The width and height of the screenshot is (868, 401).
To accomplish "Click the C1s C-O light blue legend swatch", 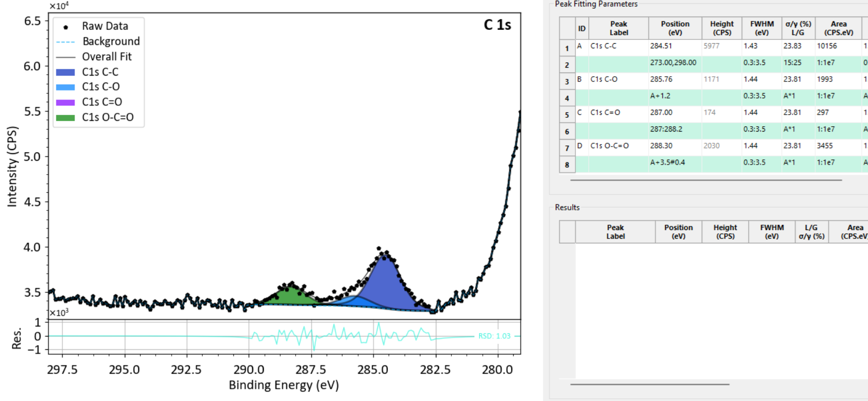I will click(65, 87).
